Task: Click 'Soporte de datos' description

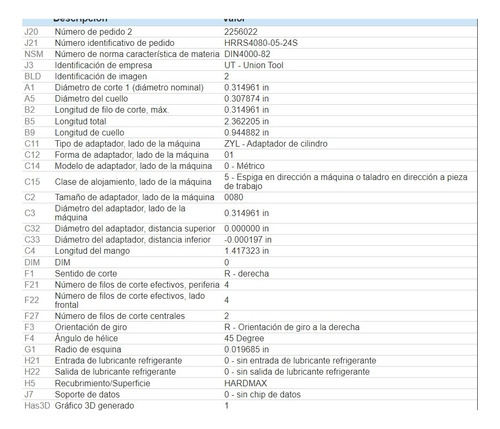Action: click(87, 395)
